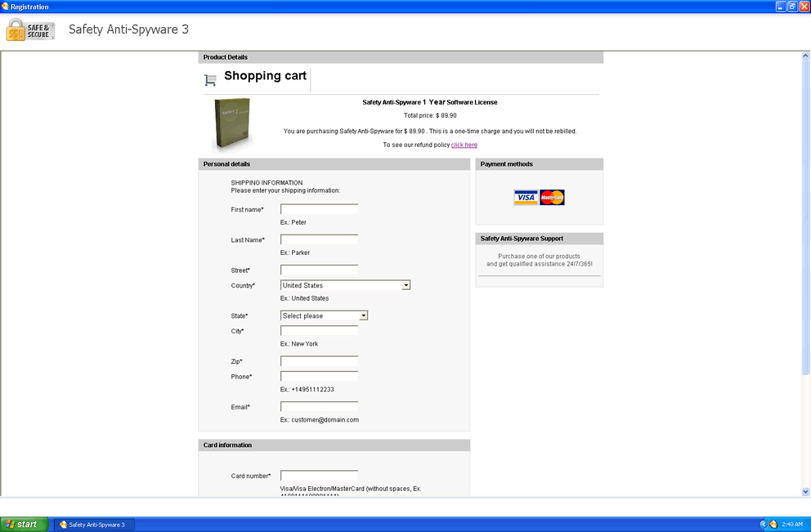
Task: Click the Registration window title bar icon
Action: click(6, 7)
